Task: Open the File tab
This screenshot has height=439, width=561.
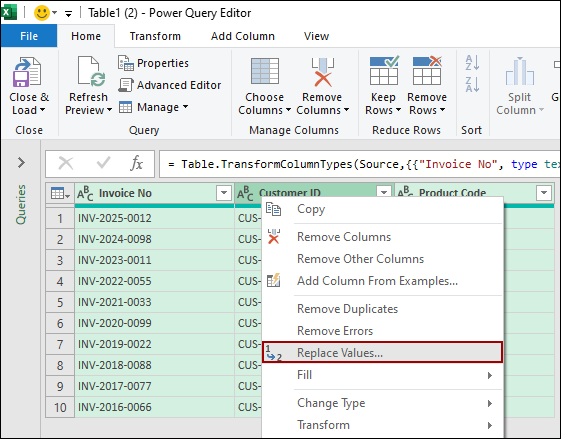Action: pyautogui.click(x=29, y=36)
